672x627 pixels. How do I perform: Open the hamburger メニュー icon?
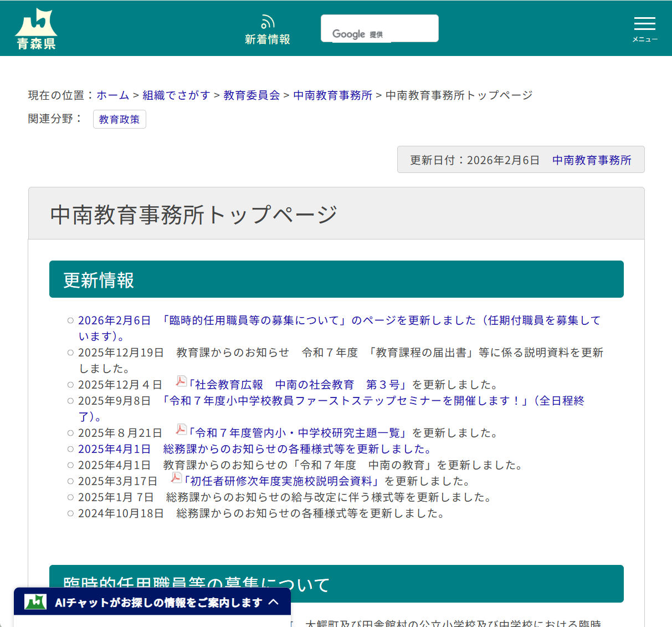644,23
